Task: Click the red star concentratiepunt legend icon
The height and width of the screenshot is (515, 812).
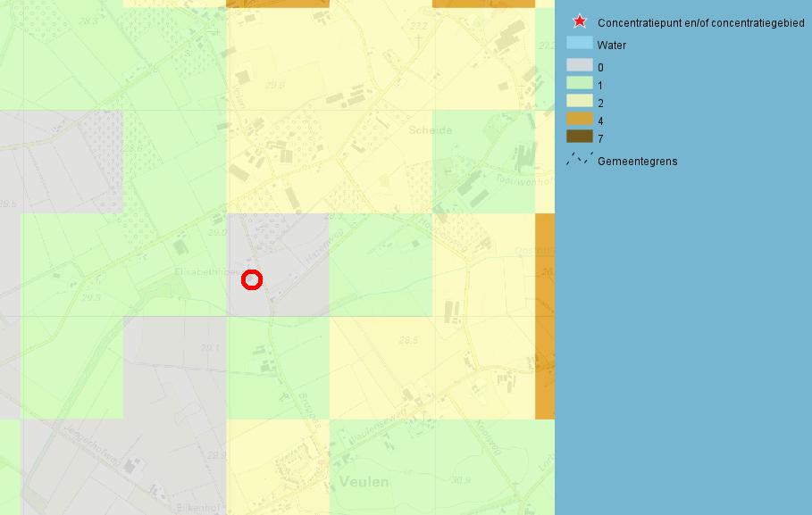Action: click(x=580, y=21)
